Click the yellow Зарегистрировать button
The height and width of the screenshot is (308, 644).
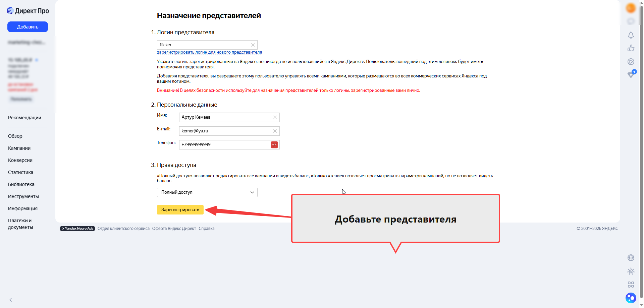[x=180, y=210]
